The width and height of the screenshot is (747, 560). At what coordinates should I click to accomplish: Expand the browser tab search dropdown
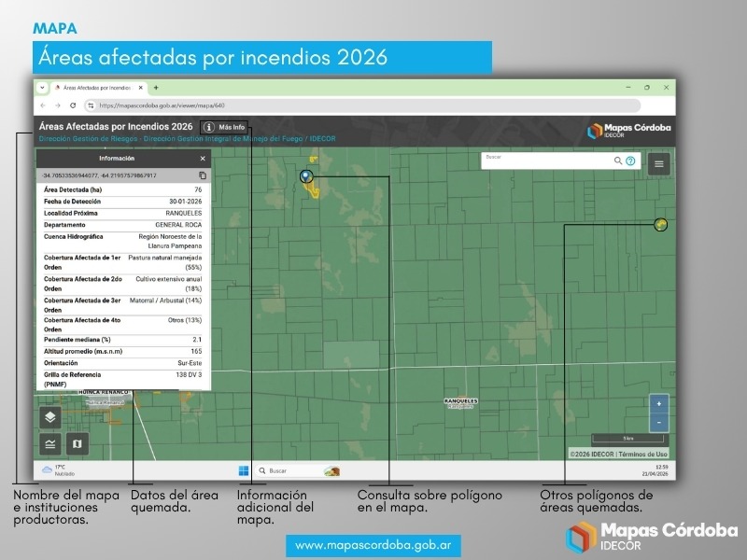coord(42,87)
